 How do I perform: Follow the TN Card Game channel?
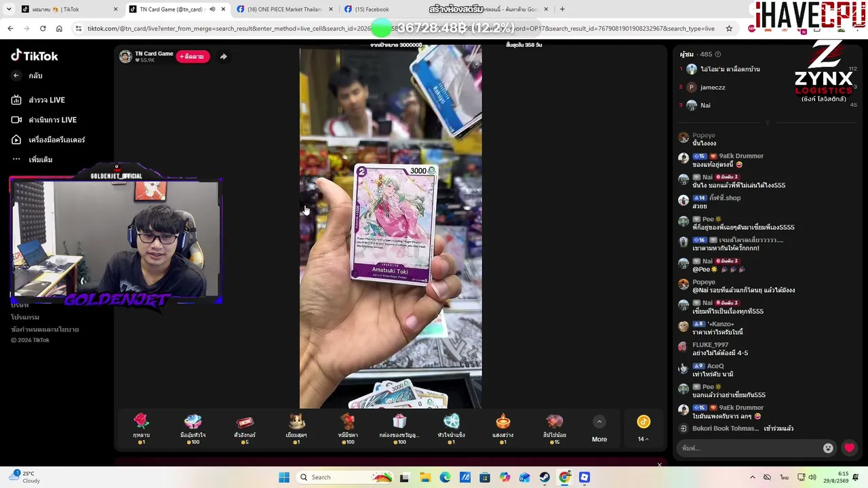pos(193,56)
